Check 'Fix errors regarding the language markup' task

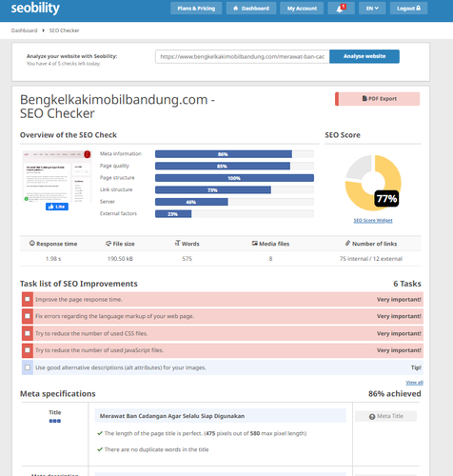(28, 316)
